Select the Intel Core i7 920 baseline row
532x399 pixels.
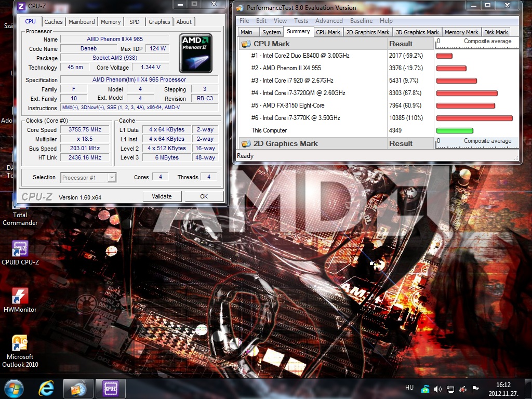coord(379,81)
